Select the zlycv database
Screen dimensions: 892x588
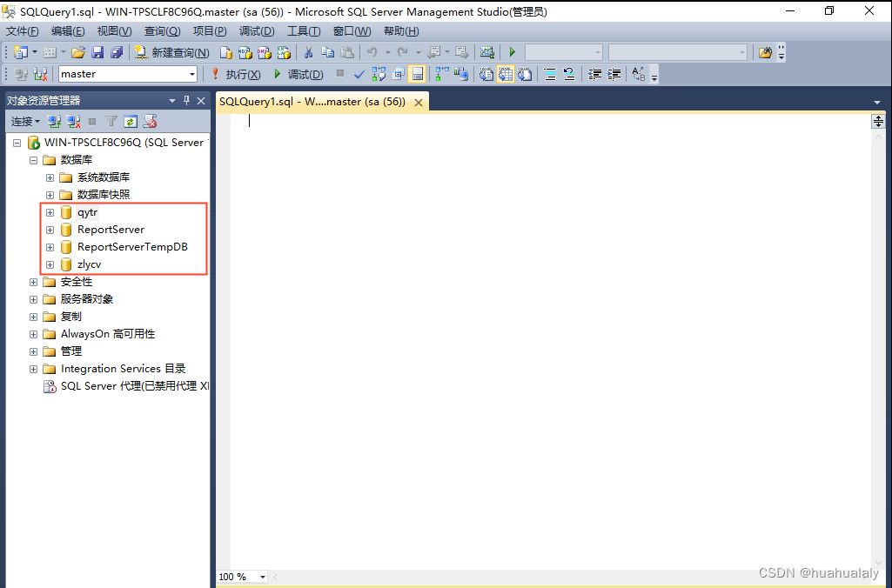90,264
